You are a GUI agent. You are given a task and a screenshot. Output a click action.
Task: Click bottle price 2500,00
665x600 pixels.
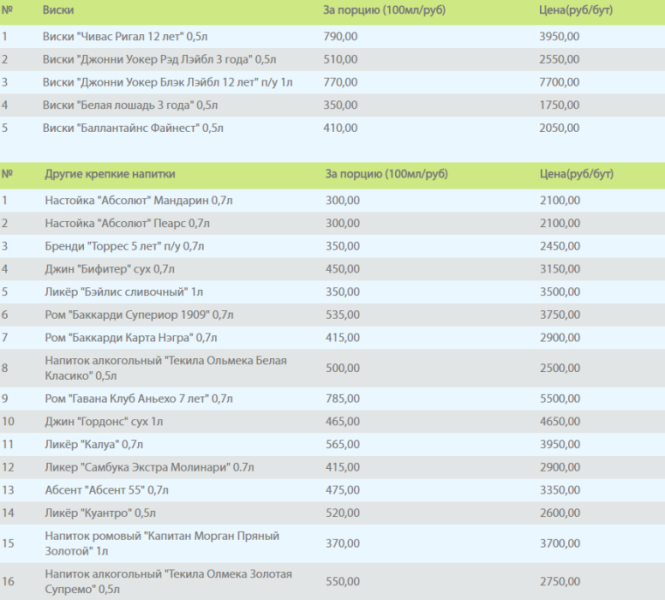point(560,368)
